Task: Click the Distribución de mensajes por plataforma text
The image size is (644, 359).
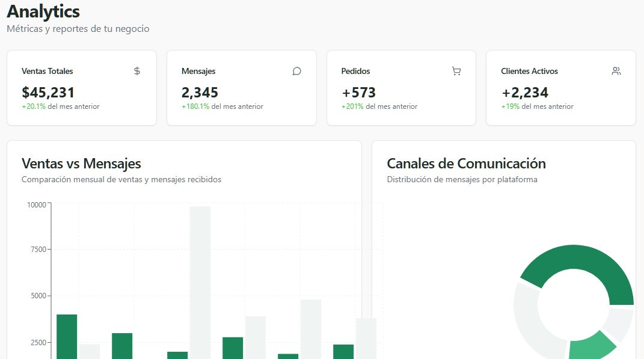Action: coord(462,179)
